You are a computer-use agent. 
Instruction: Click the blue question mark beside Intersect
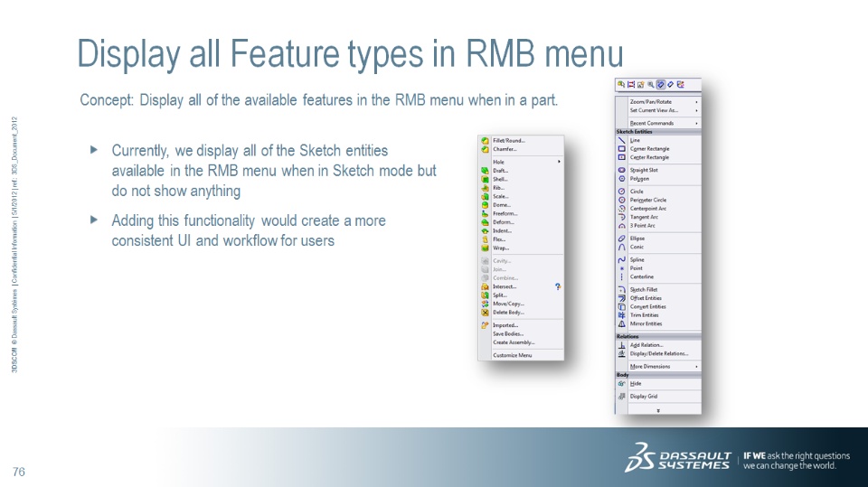(x=558, y=286)
